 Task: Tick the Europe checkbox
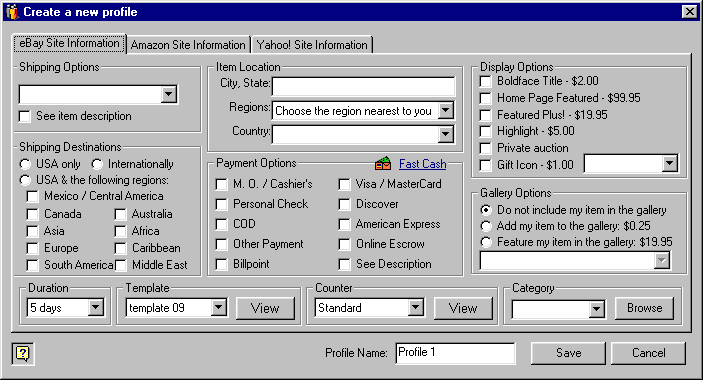pyautogui.click(x=32, y=248)
